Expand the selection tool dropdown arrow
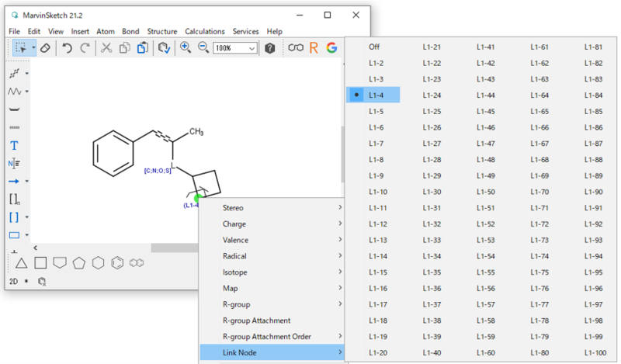Screen dimensions: 621x364 click(33, 48)
